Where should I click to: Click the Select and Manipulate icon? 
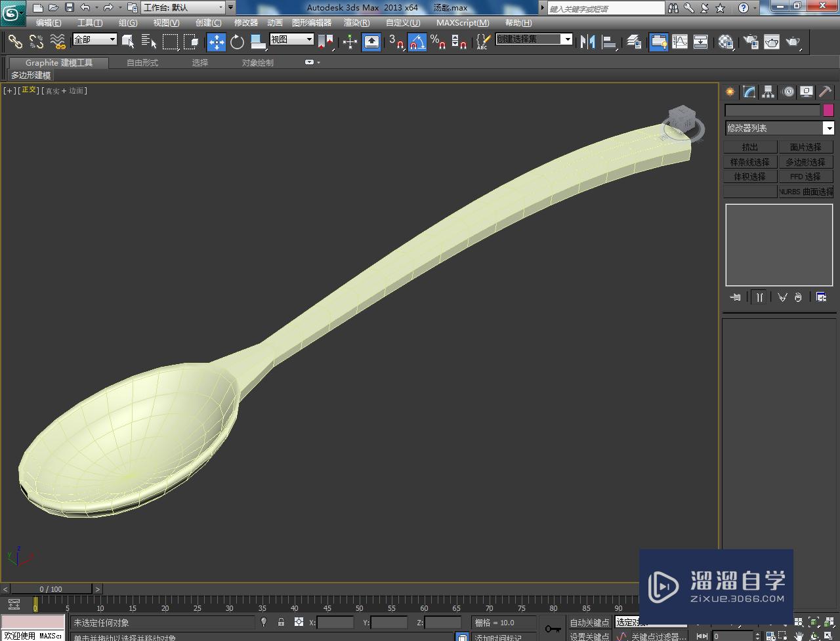(350, 42)
